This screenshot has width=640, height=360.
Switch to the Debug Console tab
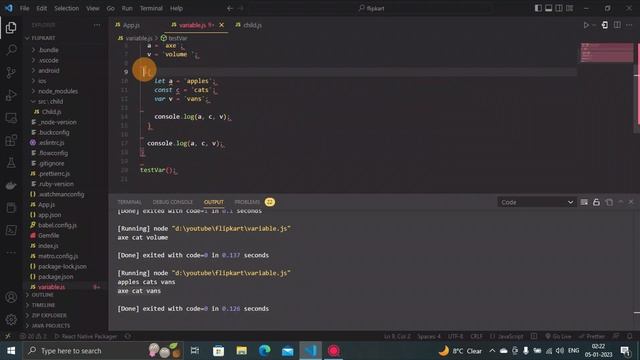click(x=172, y=202)
